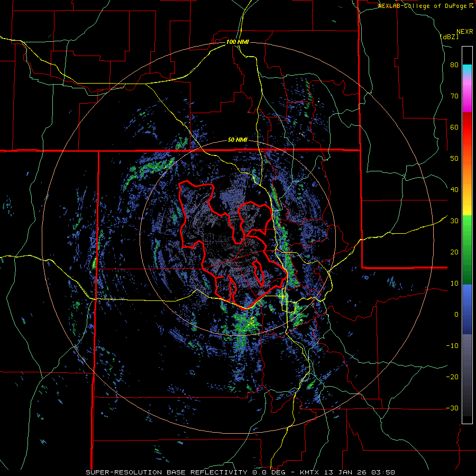476x476 pixels.
Task: Click the green band of the reflectivity color bar
Action: (467, 250)
